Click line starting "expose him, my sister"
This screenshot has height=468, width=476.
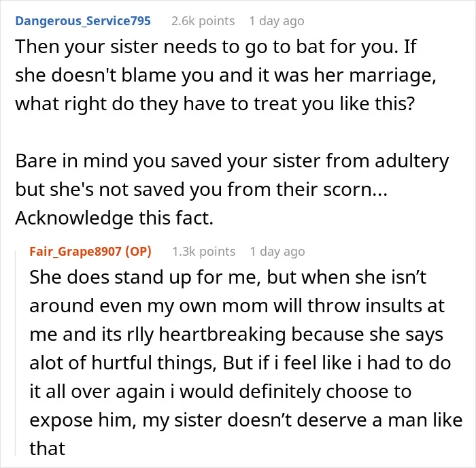coord(246,420)
